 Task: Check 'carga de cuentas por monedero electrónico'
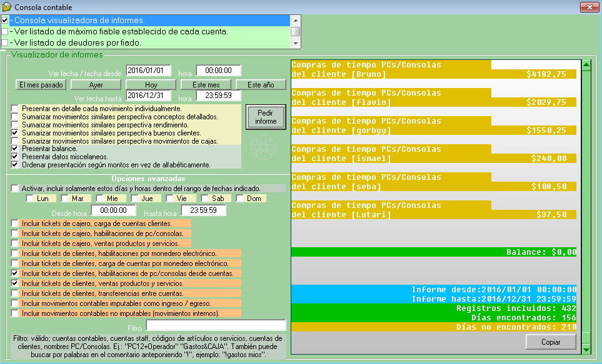pyautogui.click(x=14, y=263)
